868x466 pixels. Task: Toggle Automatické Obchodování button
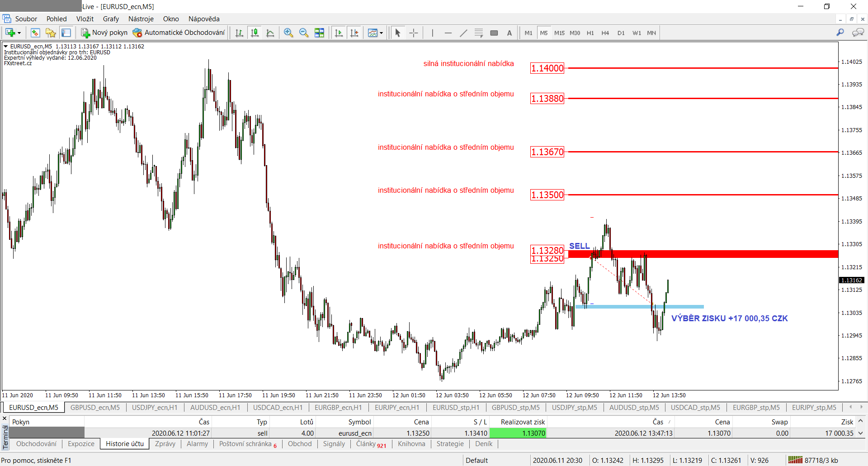pos(179,33)
